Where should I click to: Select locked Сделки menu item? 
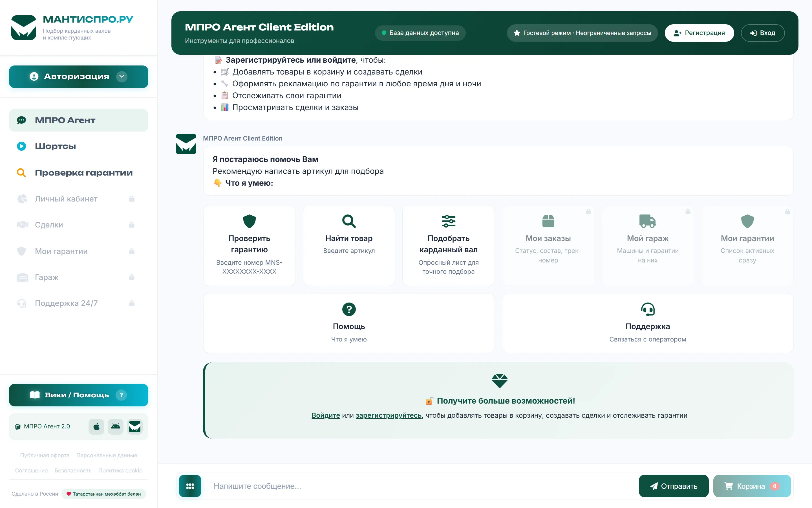click(78, 225)
